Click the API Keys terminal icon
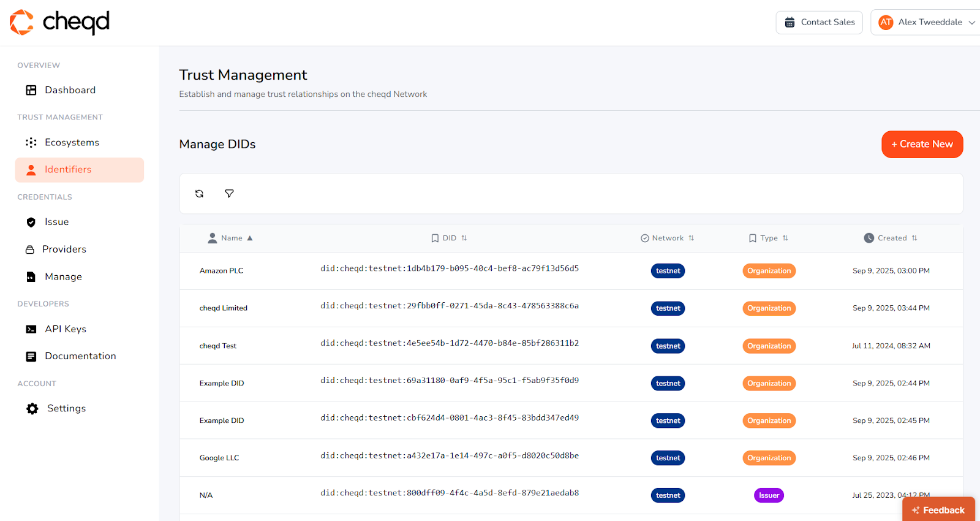 pyautogui.click(x=31, y=329)
